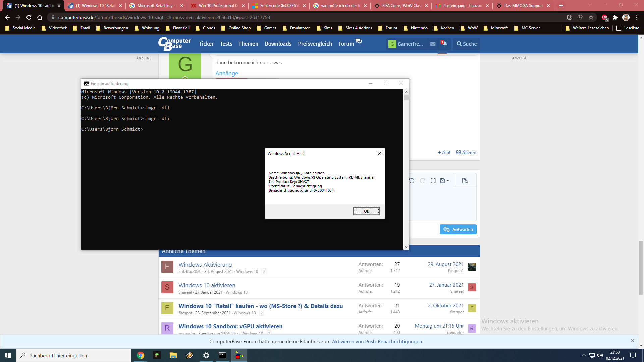Image resolution: width=644 pixels, height=362 pixels.
Task: Click command prompt scrollbar down arrow
Action: (406, 247)
